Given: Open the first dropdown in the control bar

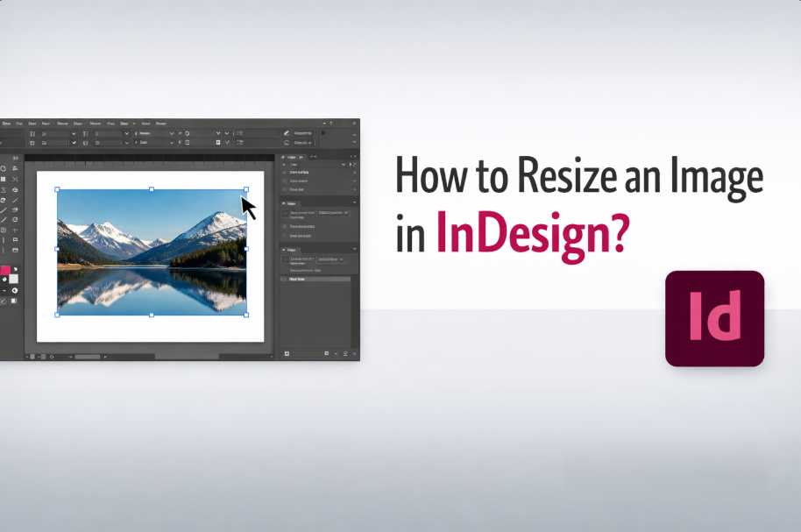Looking at the screenshot, I should (73, 134).
